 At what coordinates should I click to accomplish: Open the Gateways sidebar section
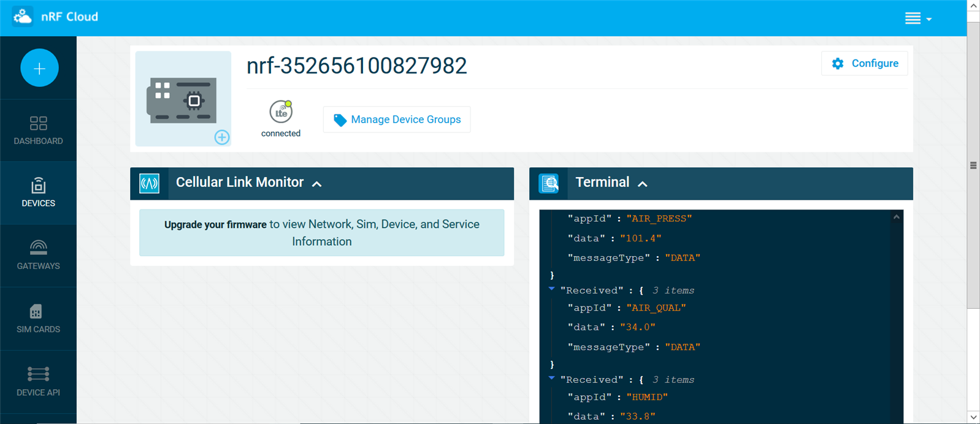(x=38, y=255)
